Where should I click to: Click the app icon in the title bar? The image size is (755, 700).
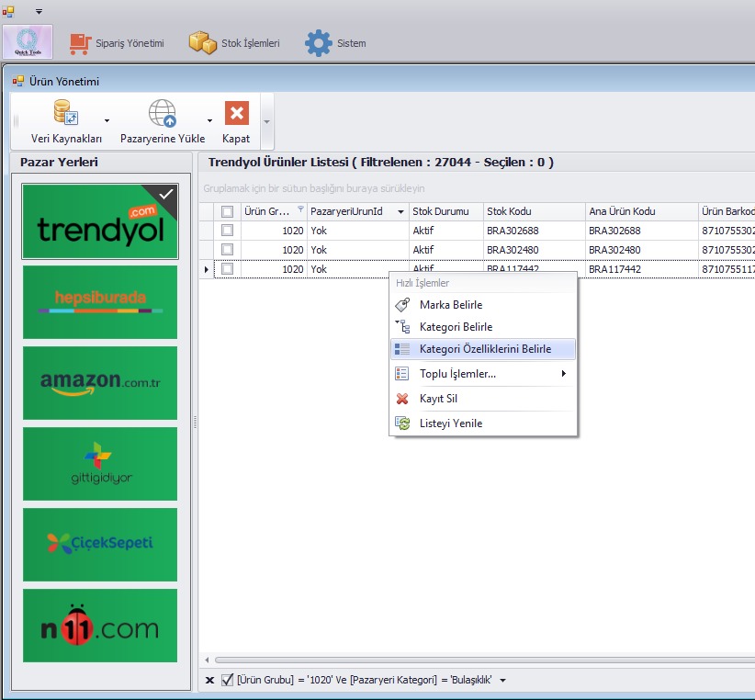coord(8,11)
